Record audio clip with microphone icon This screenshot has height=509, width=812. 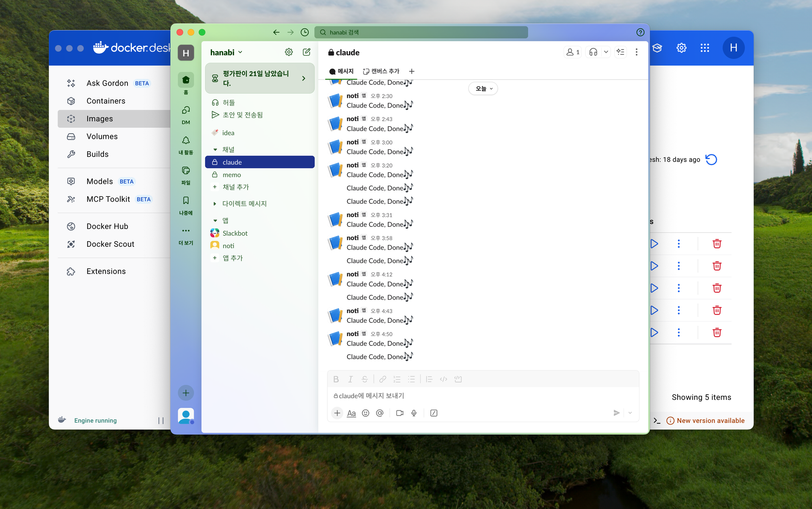pos(414,413)
